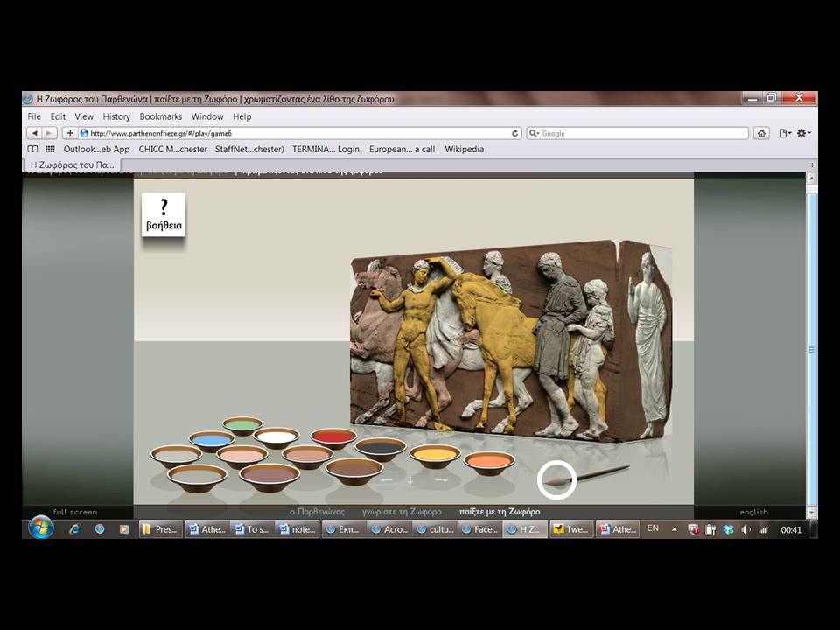Image resolution: width=840 pixels, height=630 pixels.
Task: Pick the blue paint bowl
Action: click(x=212, y=441)
